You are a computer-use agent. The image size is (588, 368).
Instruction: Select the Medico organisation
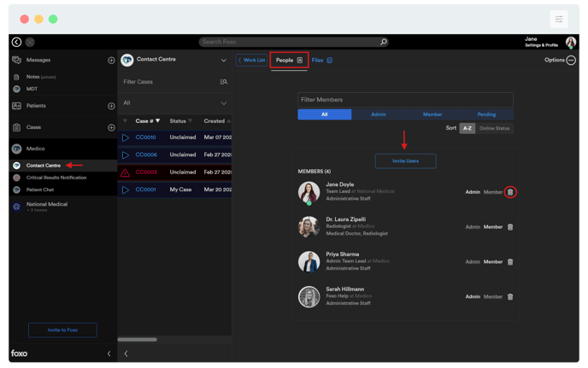click(35, 149)
